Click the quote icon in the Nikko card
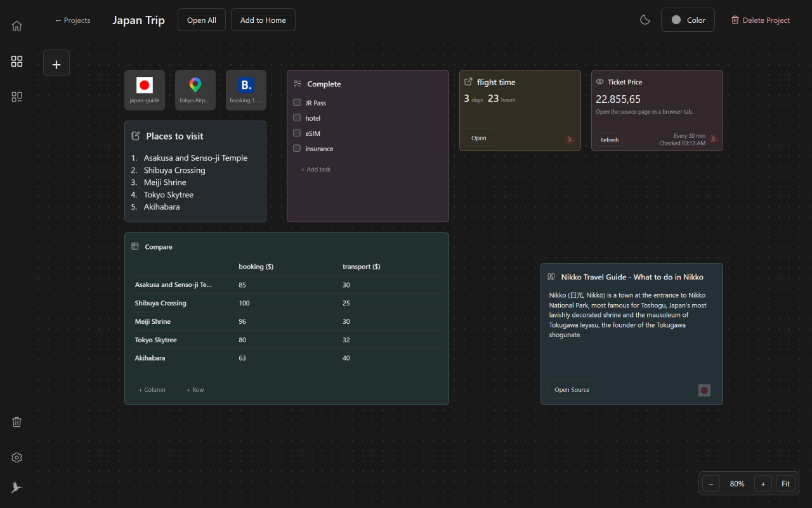The width and height of the screenshot is (812, 508). pos(551,277)
